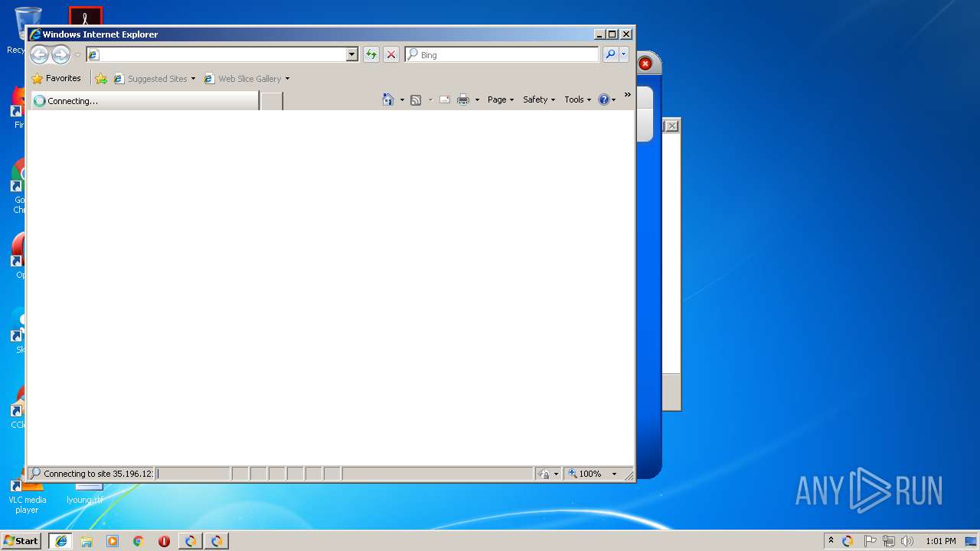Open the Windows Start menu
The height and width of the screenshot is (551, 980).
[21, 541]
